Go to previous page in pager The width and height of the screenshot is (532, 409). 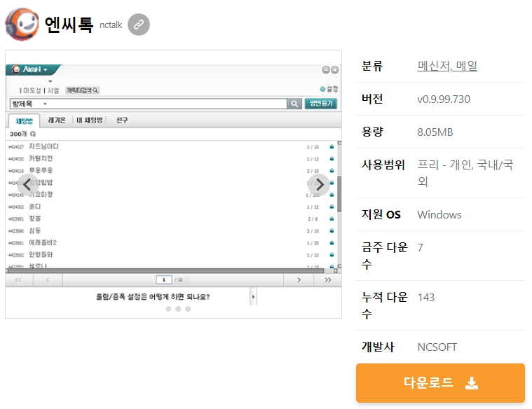coord(48,280)
